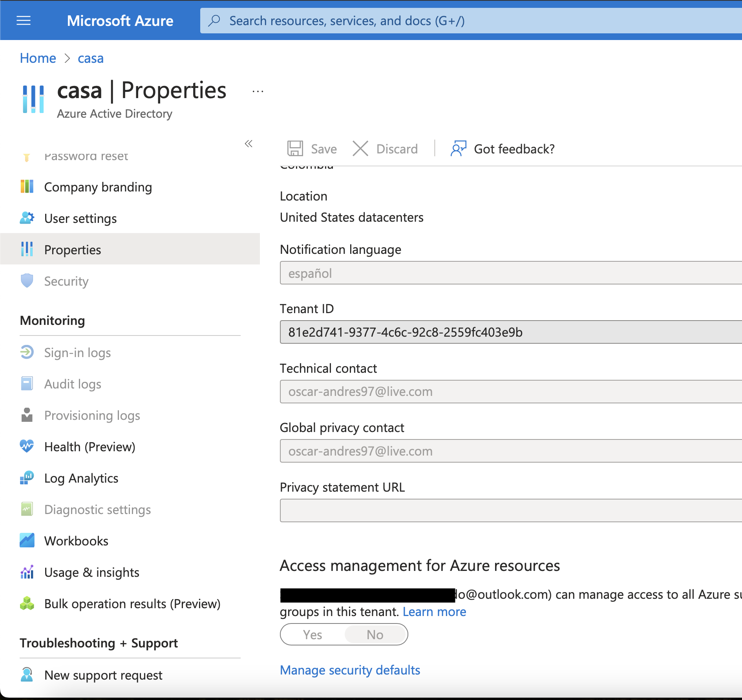
Task: Select the User settings icon
Action: click(x=27, y=218)
